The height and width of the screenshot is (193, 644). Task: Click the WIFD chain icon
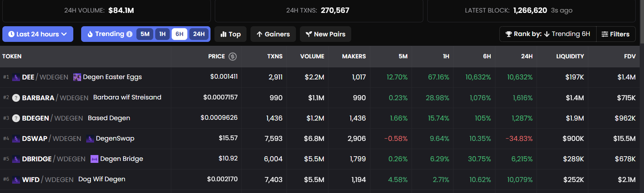16,180
